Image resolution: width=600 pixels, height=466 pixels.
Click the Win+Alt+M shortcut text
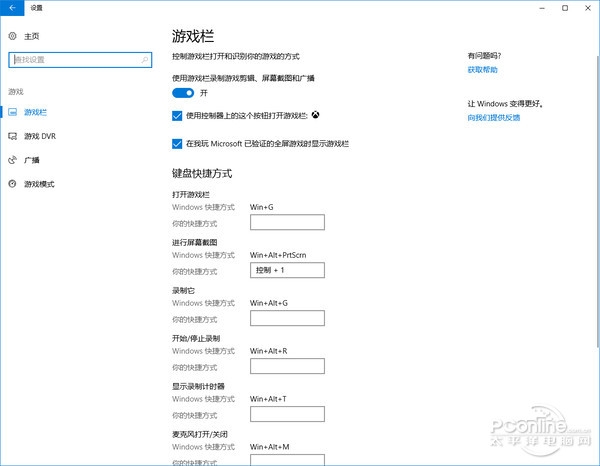[270, 447]
